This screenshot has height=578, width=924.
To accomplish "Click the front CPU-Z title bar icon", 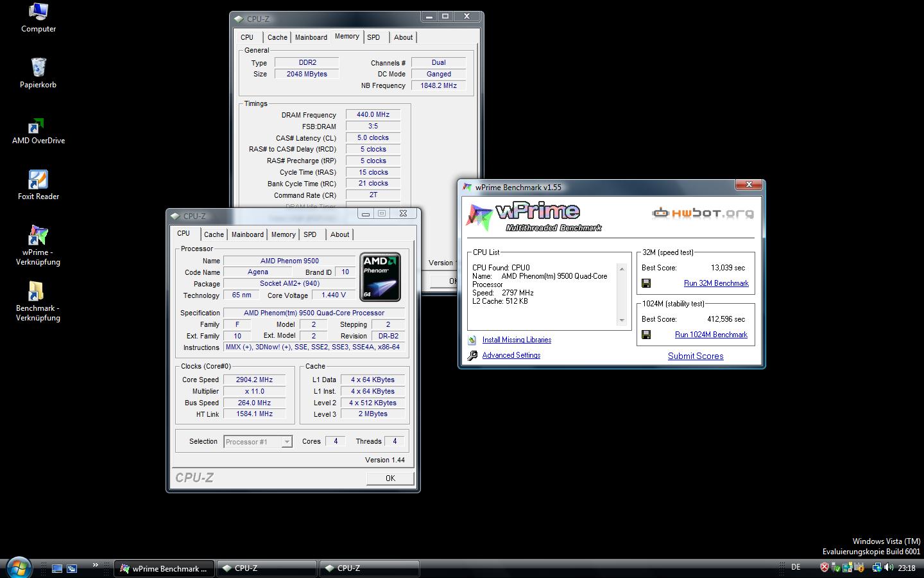I will click(175, 216).
